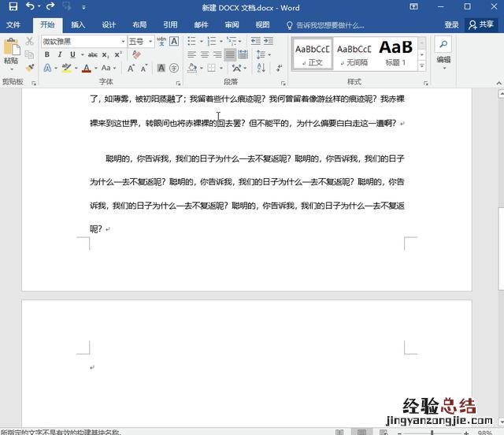Click the 共享 share button
Image resolution: width=504 pixels, height=435 pixels.
tap(482, 24)
